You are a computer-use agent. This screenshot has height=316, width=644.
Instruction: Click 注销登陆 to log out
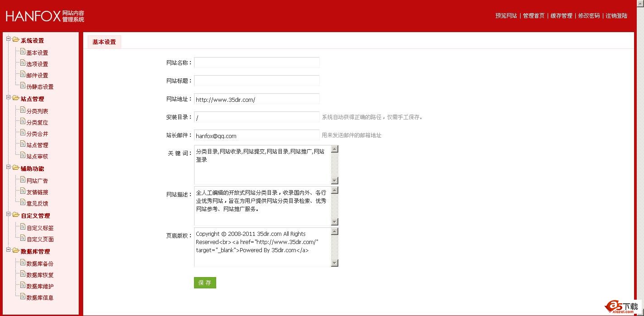point(616,15)
